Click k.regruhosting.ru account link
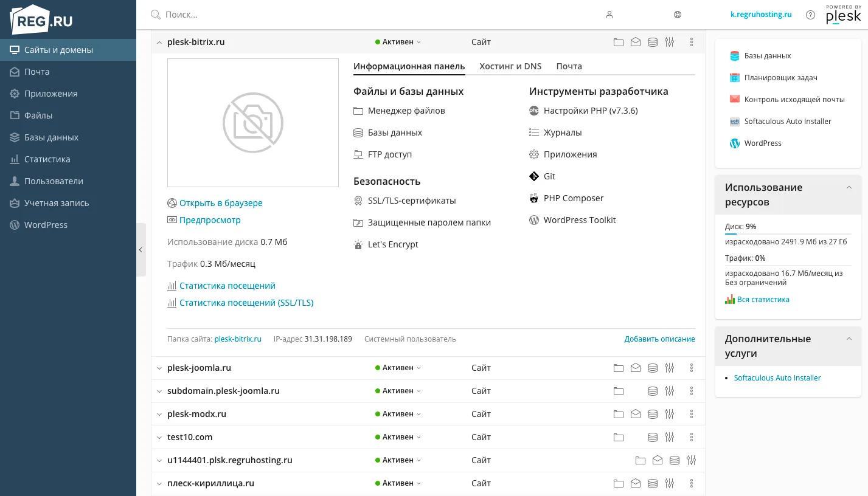The image size is (868, 496). [x=761, y=15]
